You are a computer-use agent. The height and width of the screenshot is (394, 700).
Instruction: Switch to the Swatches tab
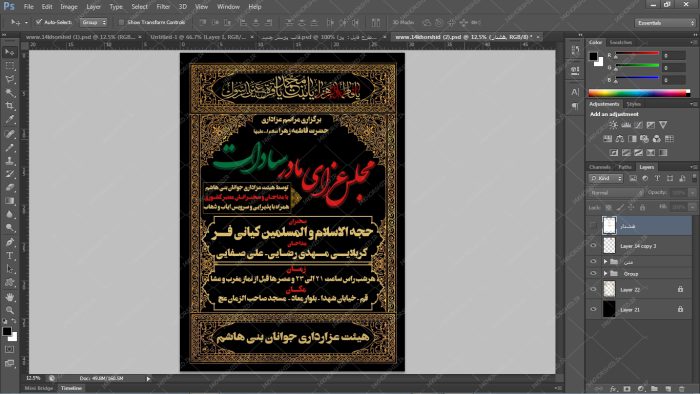coord(621,42)
